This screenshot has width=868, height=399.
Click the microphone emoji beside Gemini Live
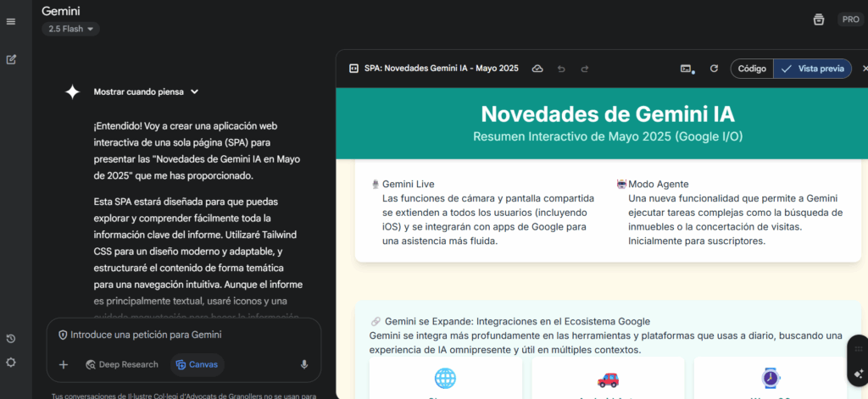[x=376, y=185]
